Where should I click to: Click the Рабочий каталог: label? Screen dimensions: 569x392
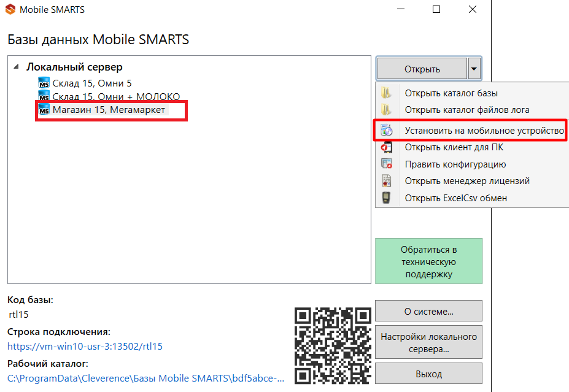pyautogui.click(x=47, y=364)
